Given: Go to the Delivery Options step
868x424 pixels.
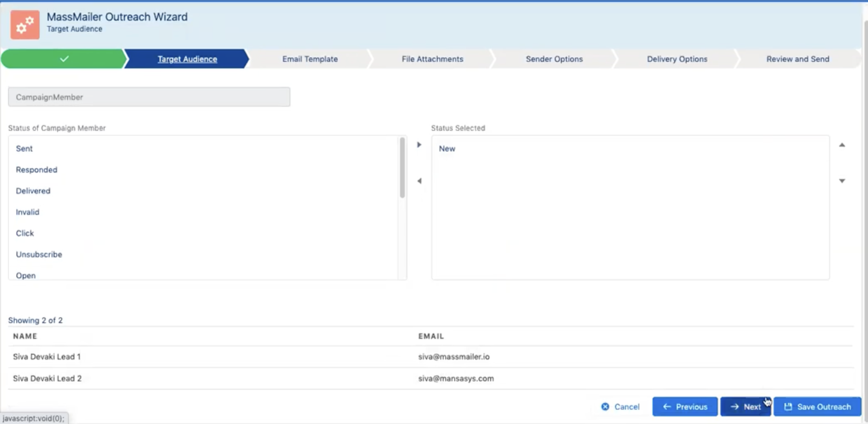Looking at the screenshot, I should (x=677, y=59).
